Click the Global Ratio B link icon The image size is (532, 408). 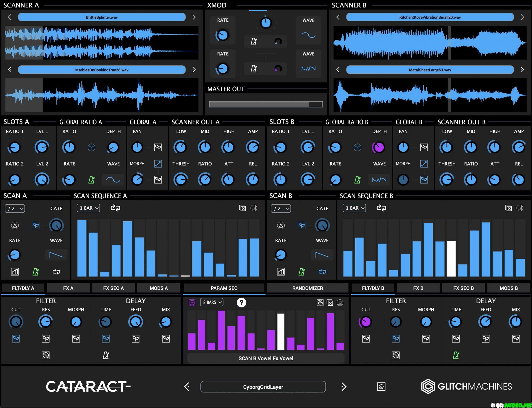357,147
